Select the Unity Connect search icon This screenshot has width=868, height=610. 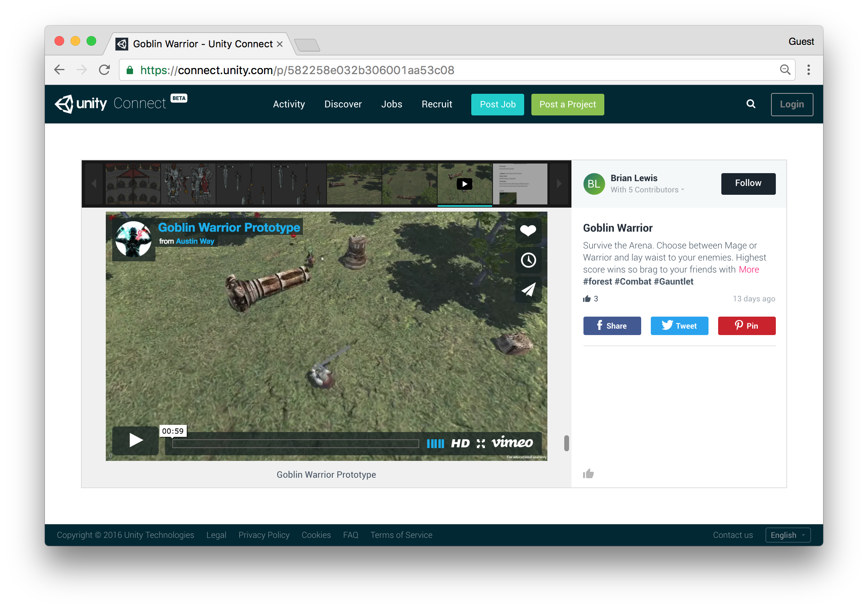click(750, 104)
